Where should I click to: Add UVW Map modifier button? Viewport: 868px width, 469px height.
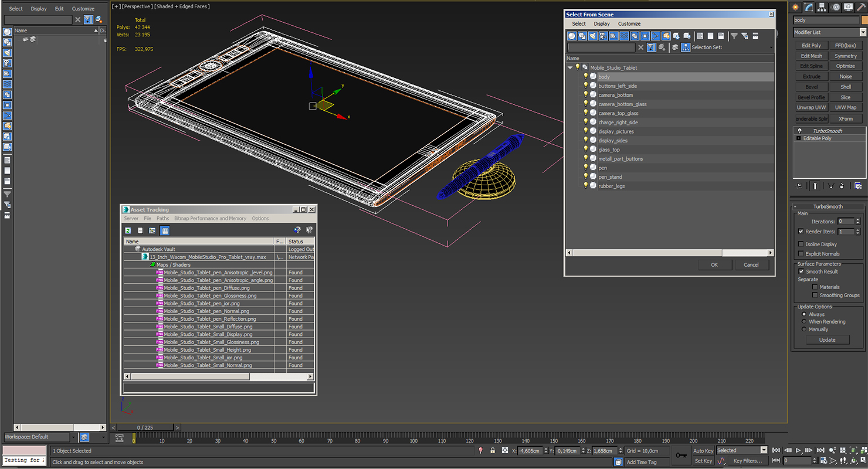click(x=846, y=107)
